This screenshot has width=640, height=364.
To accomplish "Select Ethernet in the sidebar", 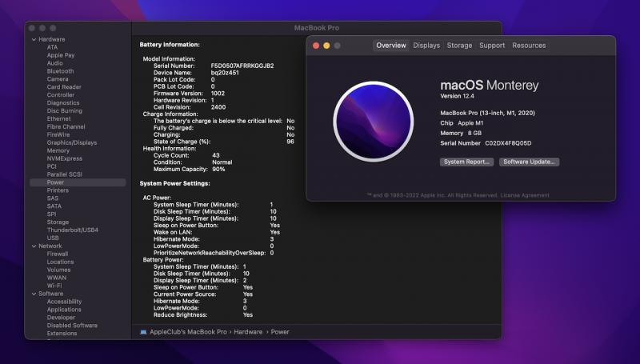I will coord(58,118).
